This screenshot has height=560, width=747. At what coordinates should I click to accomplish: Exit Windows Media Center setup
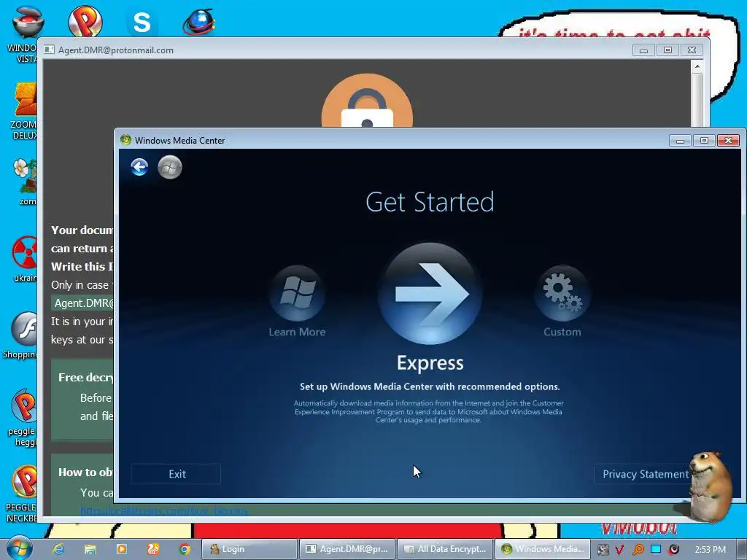[177, 474]
